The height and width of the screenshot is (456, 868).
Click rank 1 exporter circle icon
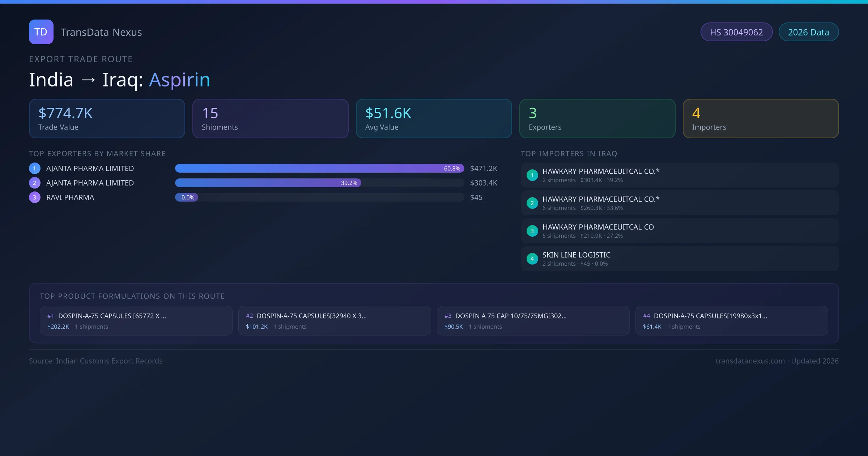35,168
